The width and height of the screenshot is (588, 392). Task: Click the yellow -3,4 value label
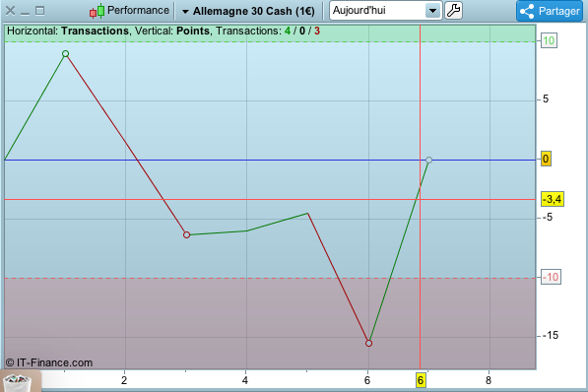pyautogui.click(x=553, y=199)
